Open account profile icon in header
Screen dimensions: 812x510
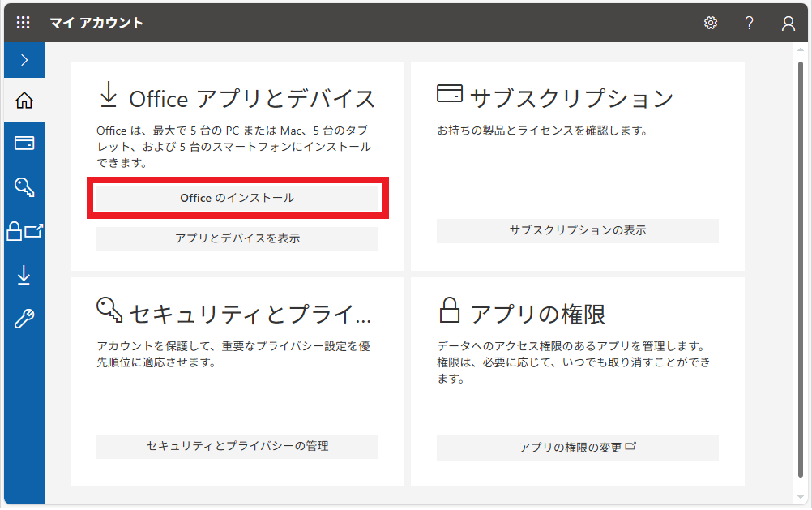pyautogui.click(x=788, y=23)
